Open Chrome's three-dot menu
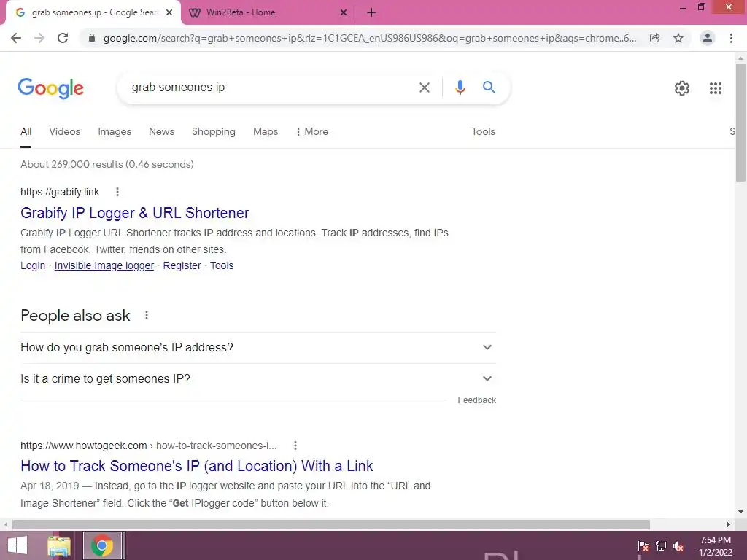747x560 pixels. point(731,38)
